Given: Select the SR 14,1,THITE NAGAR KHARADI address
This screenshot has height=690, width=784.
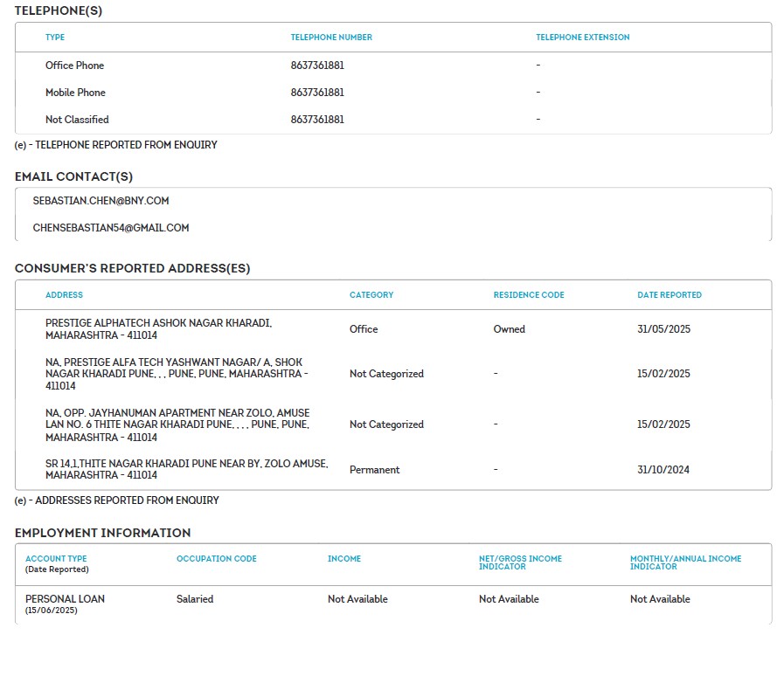Looking at the screenshot, I should pos(186,470).
